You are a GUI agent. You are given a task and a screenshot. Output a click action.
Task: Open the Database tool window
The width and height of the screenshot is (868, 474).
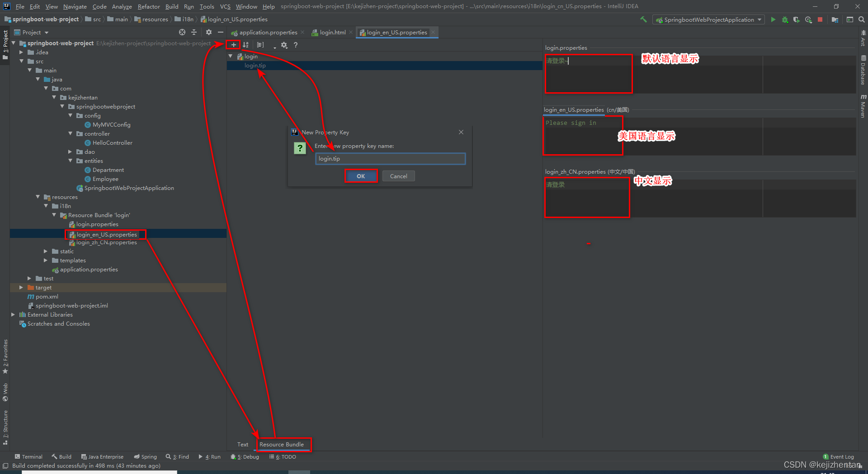[x=863, y=70]
